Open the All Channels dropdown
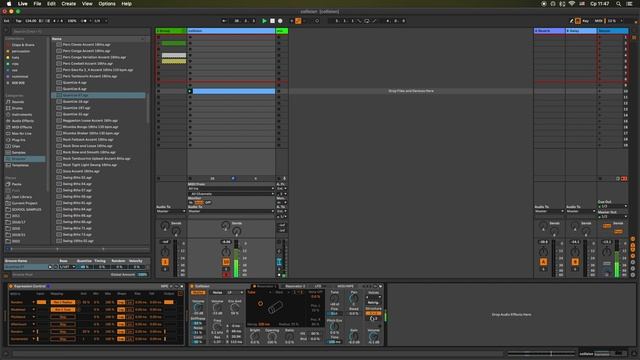Screen dimensions: 640x360 (231, 193)
